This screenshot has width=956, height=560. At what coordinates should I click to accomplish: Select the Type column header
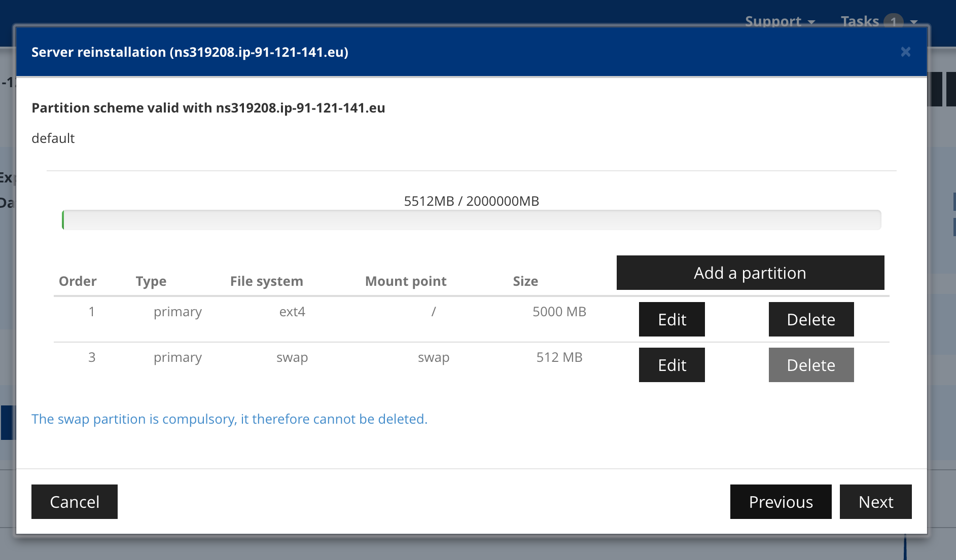(151, 281)
